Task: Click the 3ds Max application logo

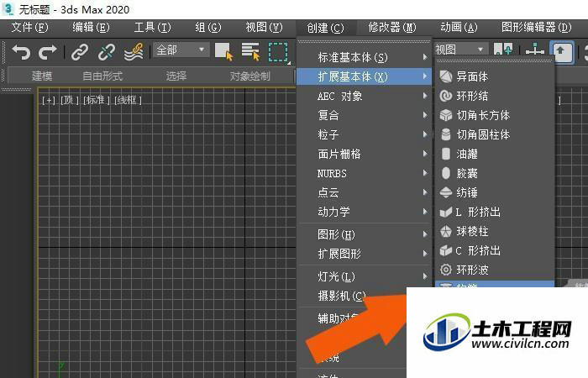Action: tap(8, 9)
